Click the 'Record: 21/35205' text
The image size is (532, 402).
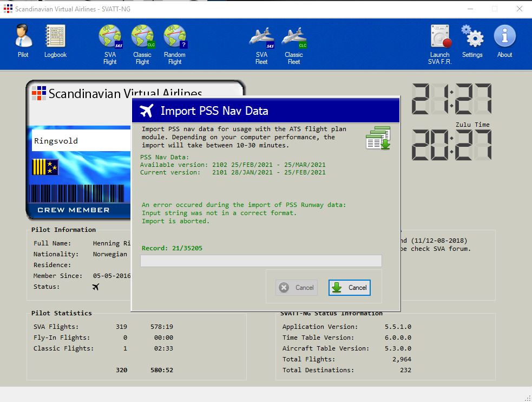[x=172, y=248]
